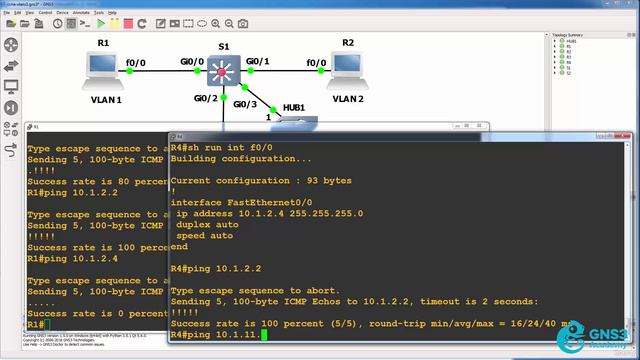Click the Open project folder icon
Screen dimensions: 640x360
(x=24, y=24)
